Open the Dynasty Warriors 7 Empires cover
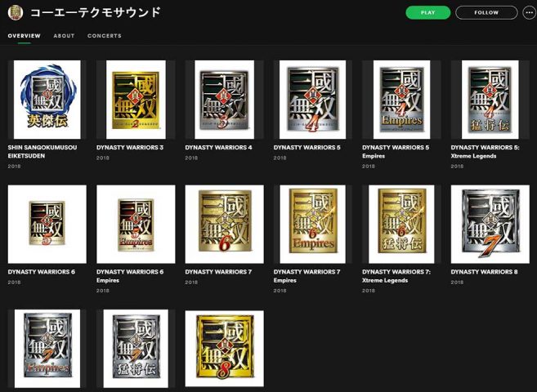Screen dimensions: 537x392 coord(313,224)
